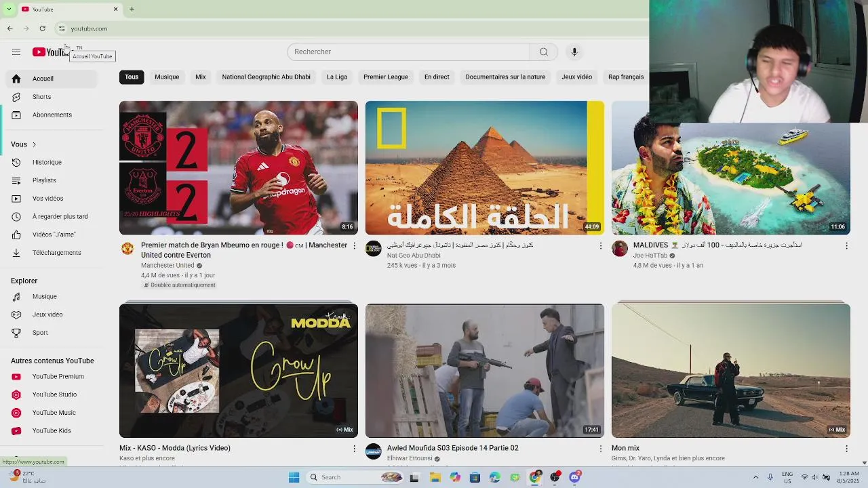
Task: Click inside the Rechercher search field
Action: [x=408, y=52]
